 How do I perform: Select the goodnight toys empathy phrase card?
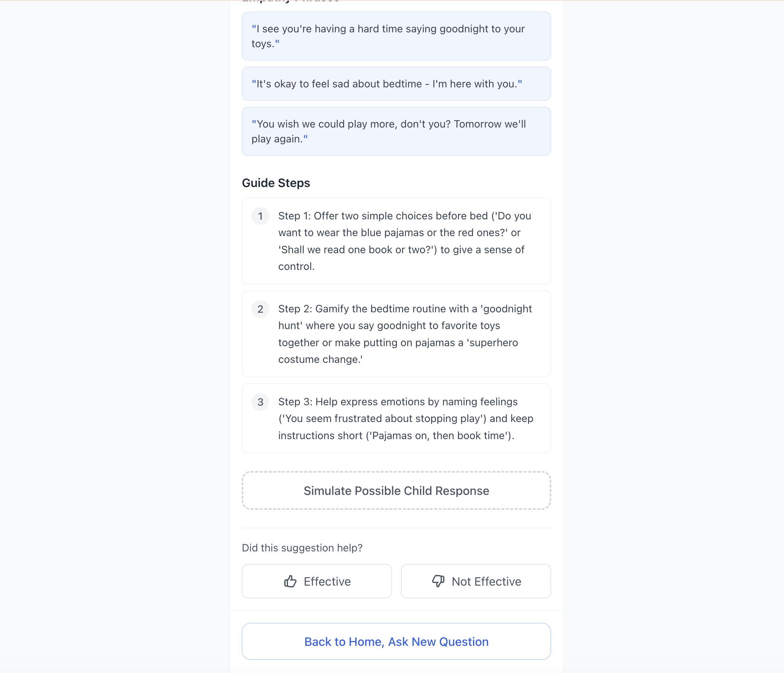coord(396,36)
